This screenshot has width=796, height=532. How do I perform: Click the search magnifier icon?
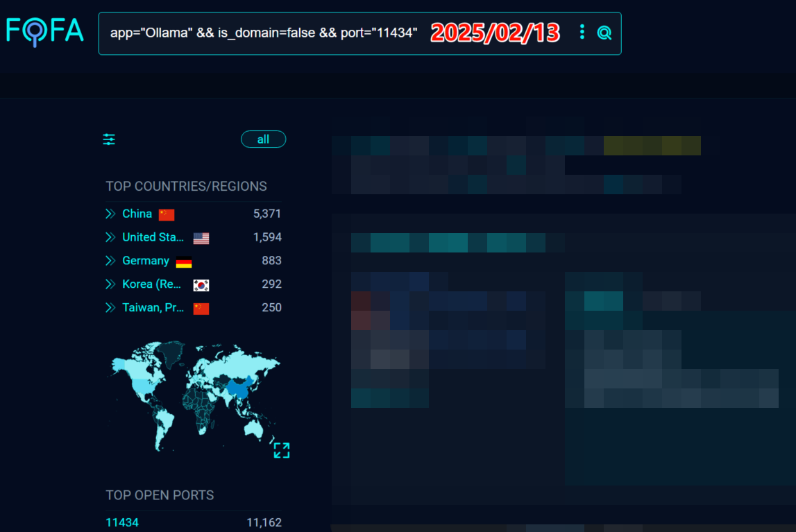pos(604,33)
